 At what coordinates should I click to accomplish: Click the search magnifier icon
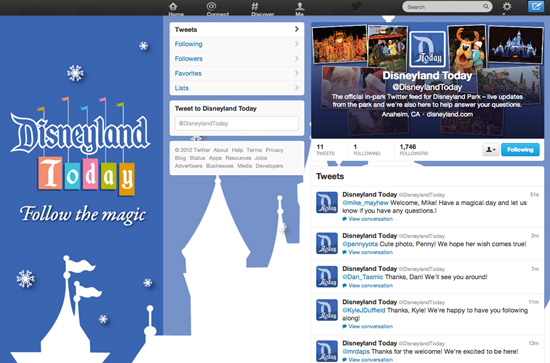click(x=486, y=7)
